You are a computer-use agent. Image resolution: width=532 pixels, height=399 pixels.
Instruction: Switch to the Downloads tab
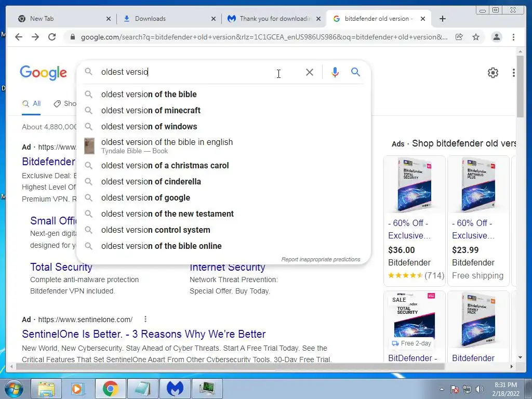[168, 19]
